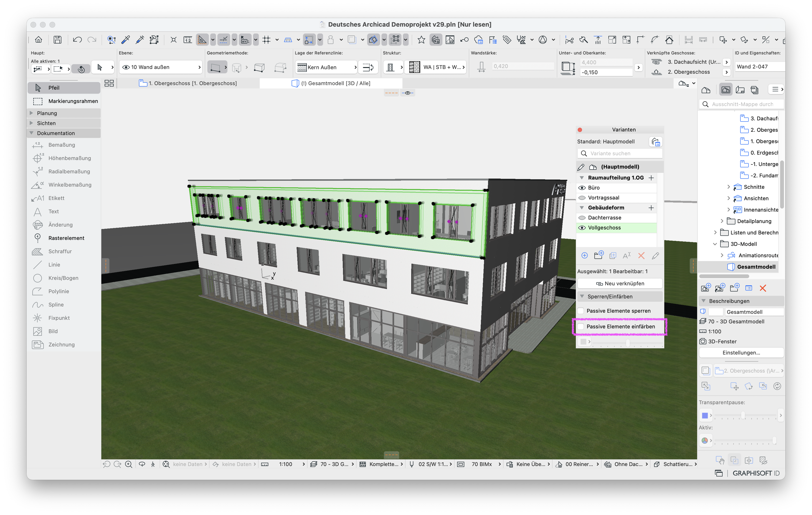The height and width of the screenshot is (515, 812).
Task: Click the Transparentpause color swatch
Action: [705, 416]
